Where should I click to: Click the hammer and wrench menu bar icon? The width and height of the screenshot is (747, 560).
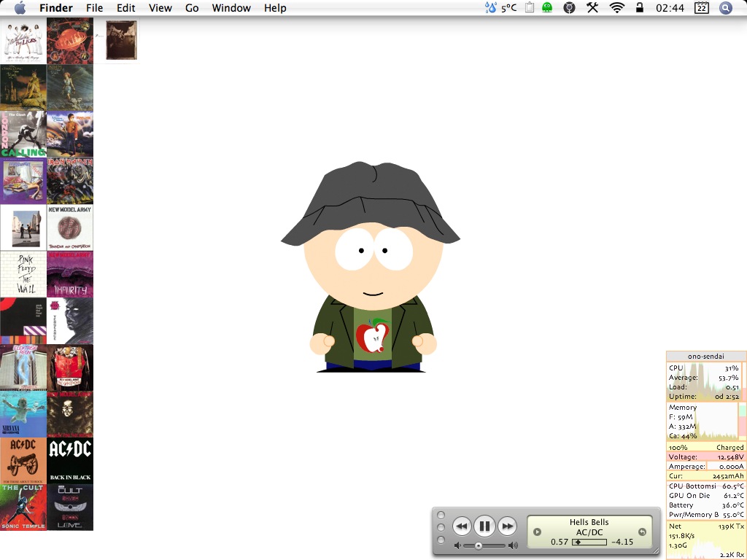592,7
